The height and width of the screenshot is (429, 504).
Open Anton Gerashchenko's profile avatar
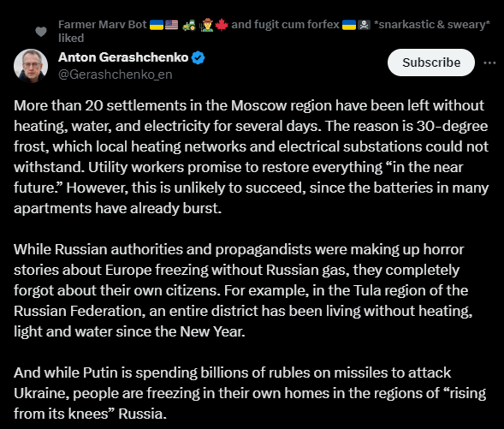(x=31, y=66)
